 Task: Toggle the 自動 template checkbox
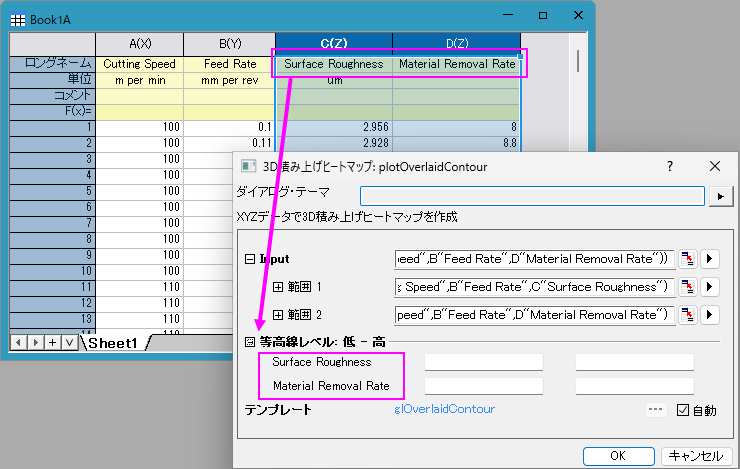point(682,410)
